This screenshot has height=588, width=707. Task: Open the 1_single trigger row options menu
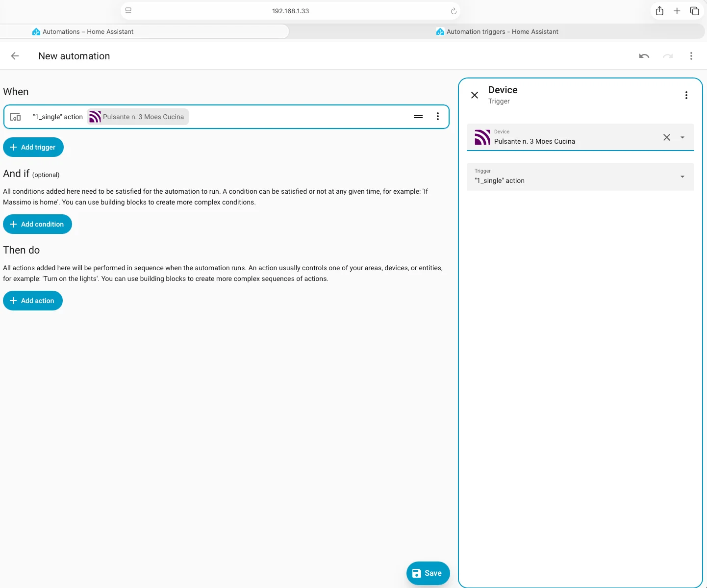point(438,117)
